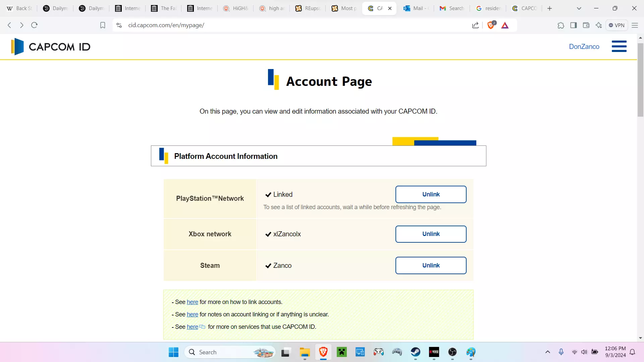
Task: Toggle the Brave VPN button
Action: pos(616,25)
